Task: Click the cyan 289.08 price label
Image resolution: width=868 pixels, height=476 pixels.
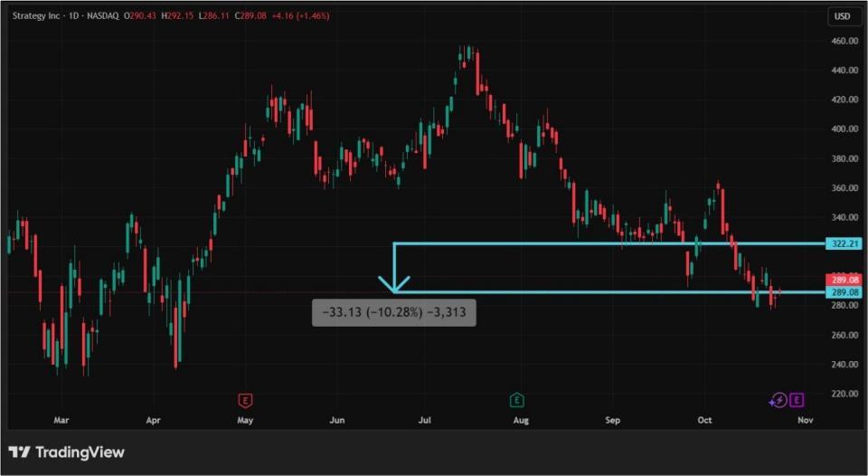Action: [x=843, y=293]
